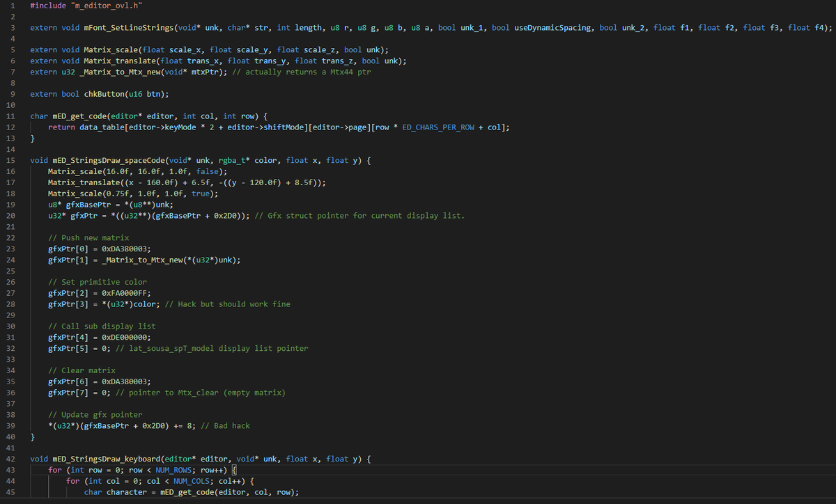Click line number 15 in the gutter
This screenshot has width=836, height=504.
tap(12, 160)
